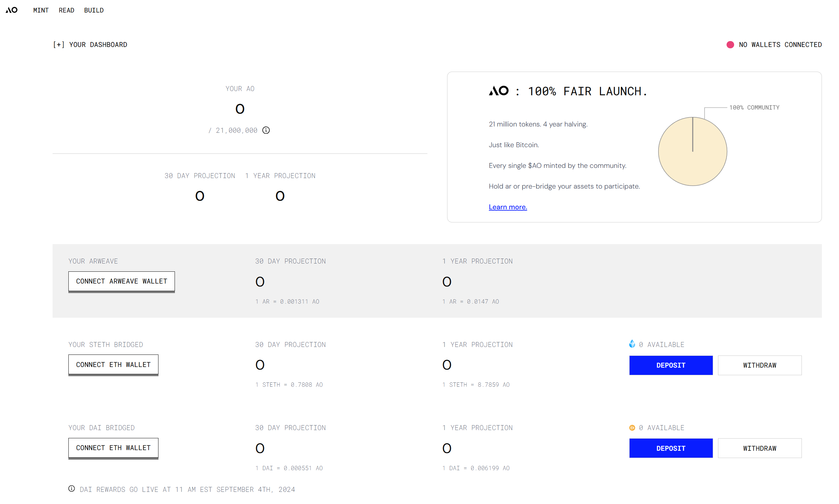Open the READ menu item
This screenshot has width=839, height=504.
(x=66, y=10)
